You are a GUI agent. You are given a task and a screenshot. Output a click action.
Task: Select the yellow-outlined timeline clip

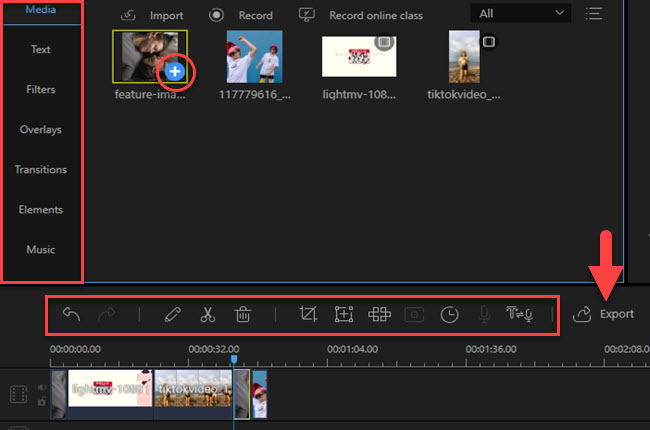242,394
